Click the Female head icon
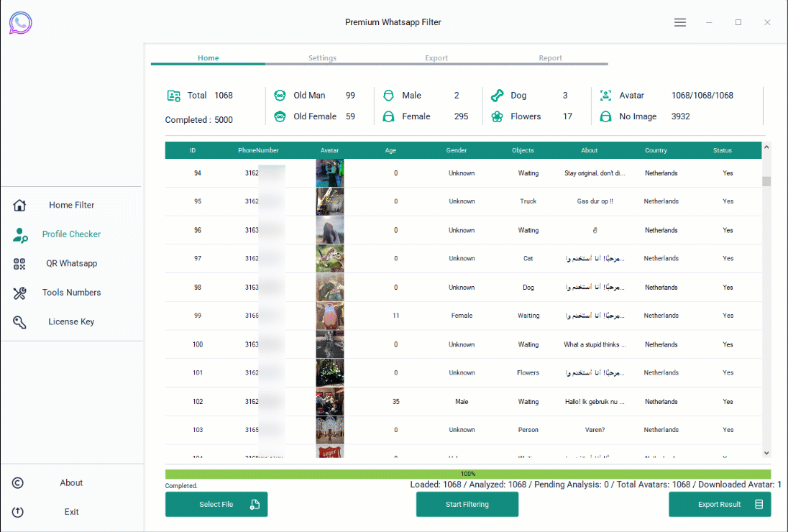 pyautogui.click(x=388, y=116)
